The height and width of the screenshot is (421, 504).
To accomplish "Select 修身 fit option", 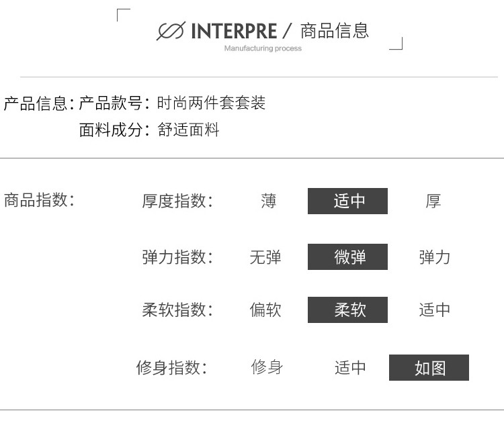I will click(x=267, y=367).
